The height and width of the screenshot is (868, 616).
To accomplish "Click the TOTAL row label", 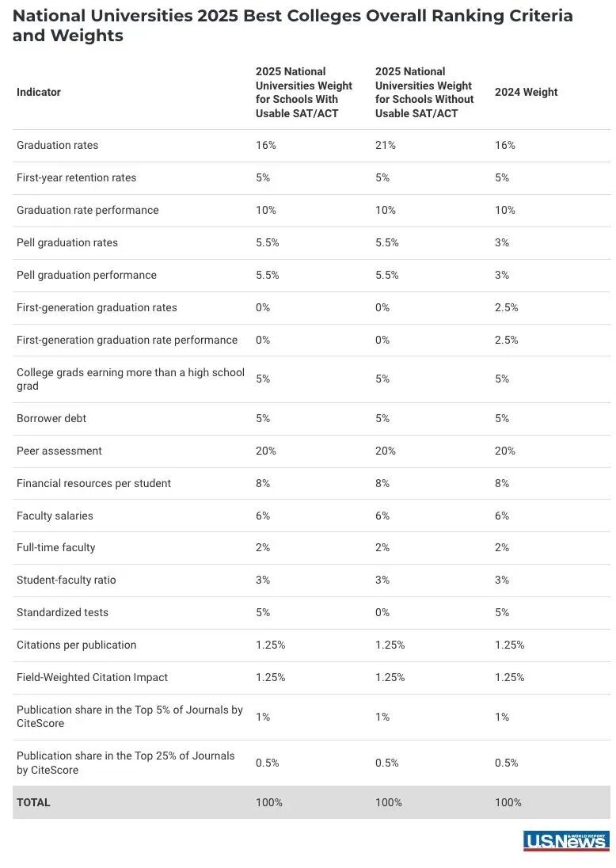I will click(33, 802).
